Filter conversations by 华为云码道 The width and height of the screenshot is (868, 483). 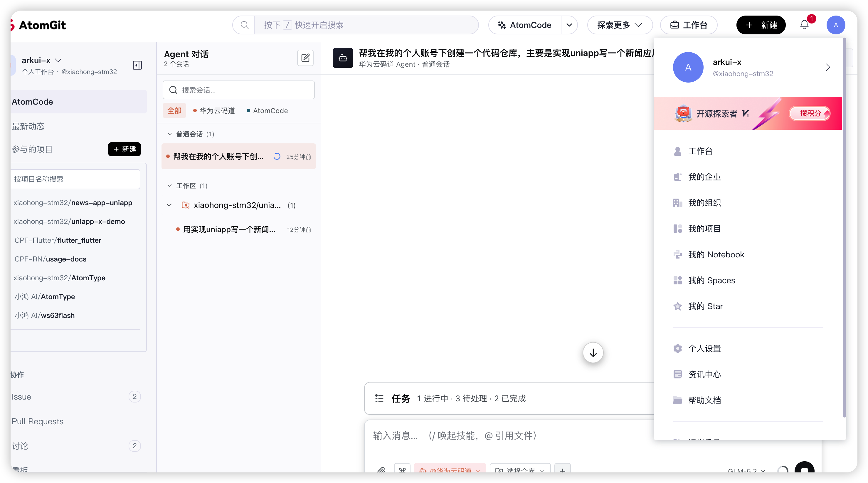coord(214,110)
